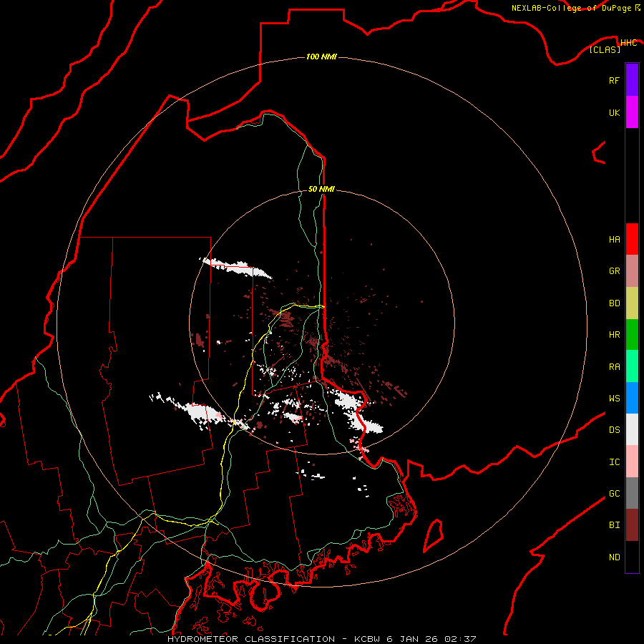Click the GC legend label
This screenshot has width=644, height=644.
coord(614,494)
